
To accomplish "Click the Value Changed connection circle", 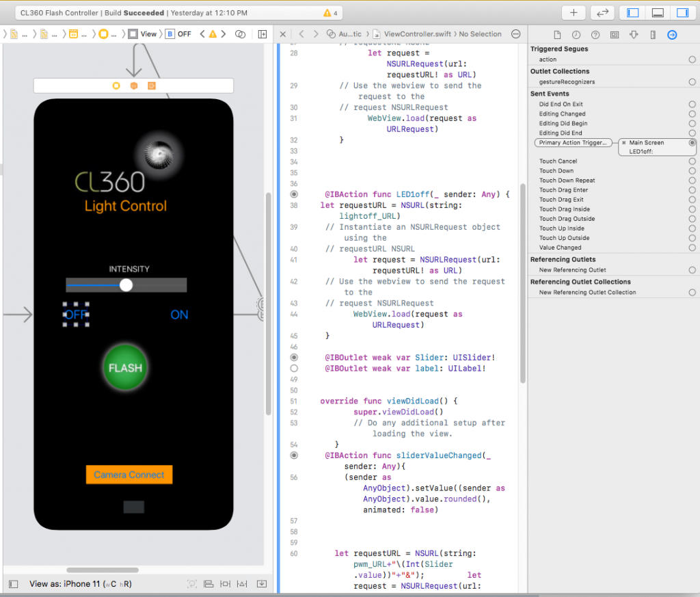I will coord(692,248).
